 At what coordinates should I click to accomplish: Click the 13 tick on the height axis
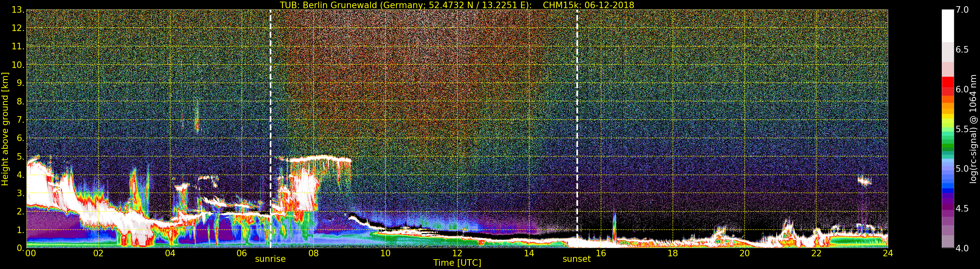pos(17,10)
